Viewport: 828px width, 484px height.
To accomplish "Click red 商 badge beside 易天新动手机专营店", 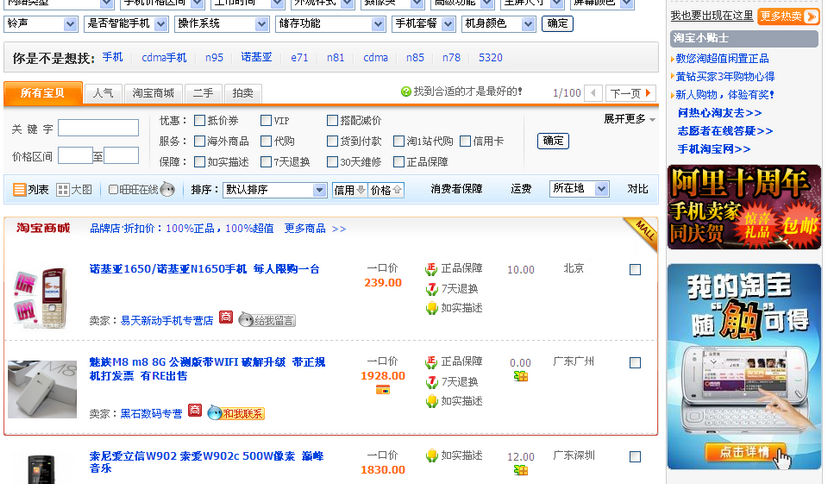I will 225,318.
